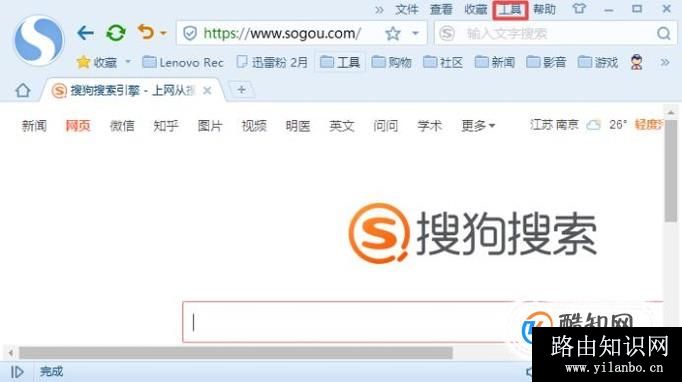Image resolution: width=682 pixels, height=382 pixels.
Task: Expand hidden menus with double chevron
Action: pyautogui.click(x=379, y=10)
